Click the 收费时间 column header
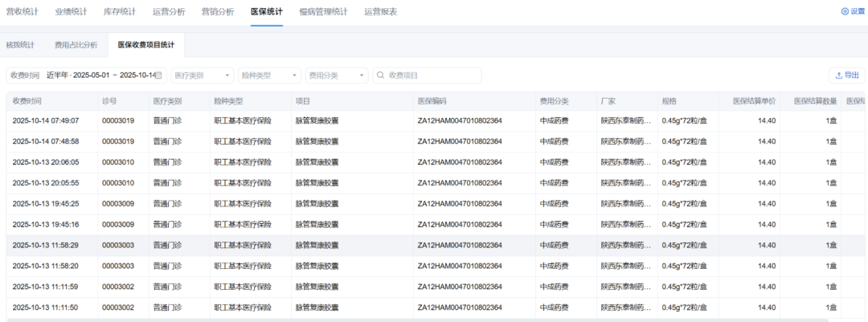This screenshot has width=868, height=322. pos(27,101)
